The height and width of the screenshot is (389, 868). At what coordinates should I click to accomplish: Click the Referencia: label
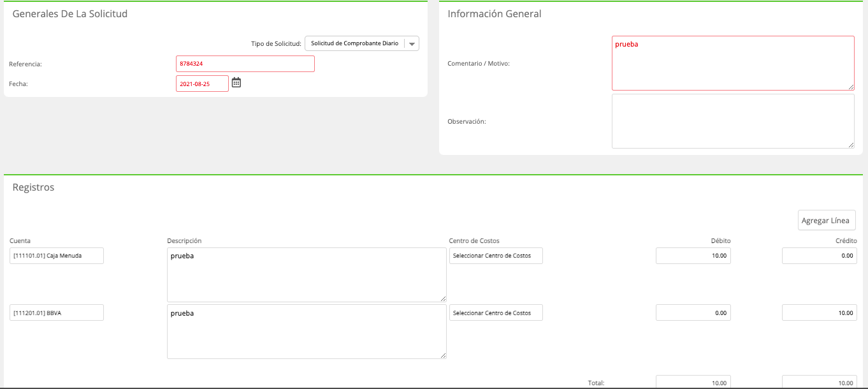click(x=25, y=64)
